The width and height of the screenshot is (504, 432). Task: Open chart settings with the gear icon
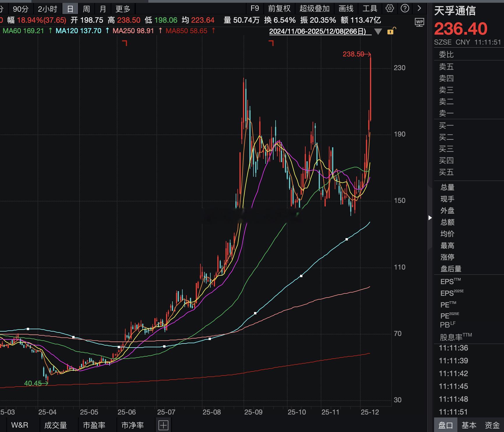(x=390, y=8)
